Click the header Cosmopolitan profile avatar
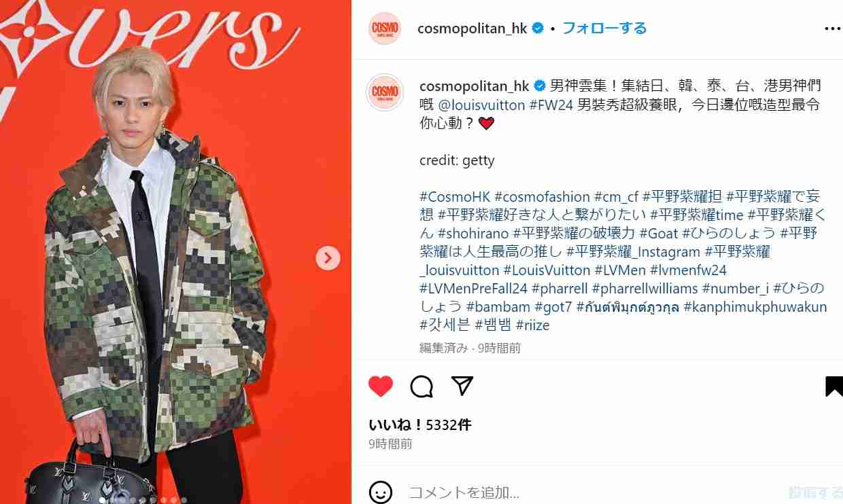The image size is (843, 504). pos(384,29)
